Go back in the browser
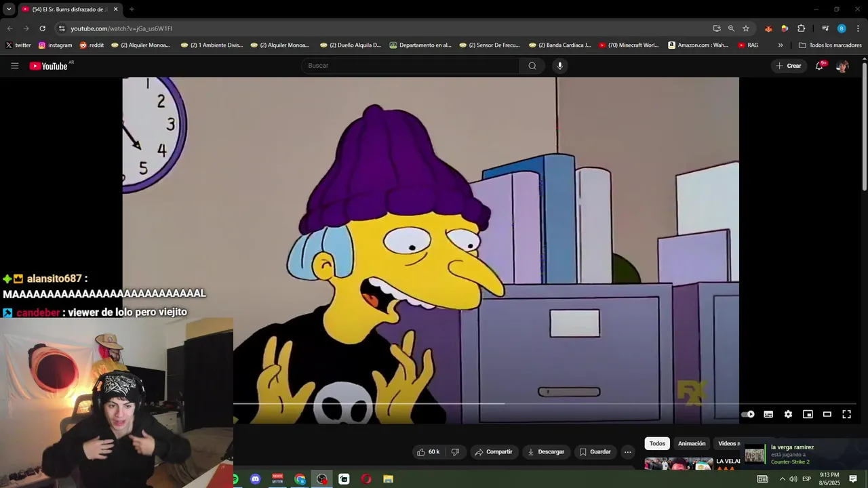The width and height of the screenshot is (868, 488). (x=9, y=28)
